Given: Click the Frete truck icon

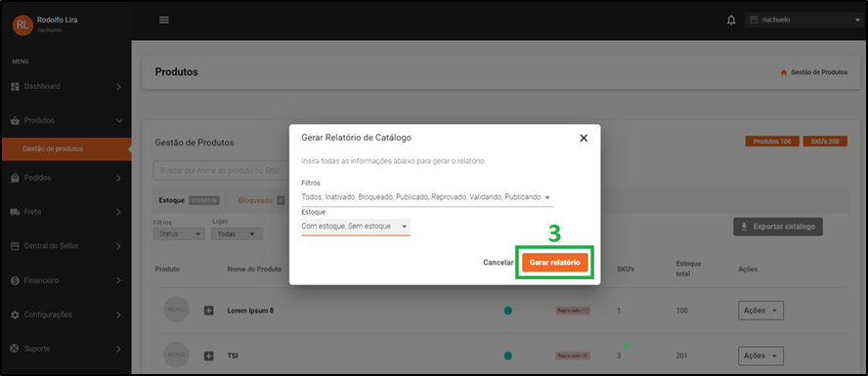Looking at the screenshot, I should 15,212.
